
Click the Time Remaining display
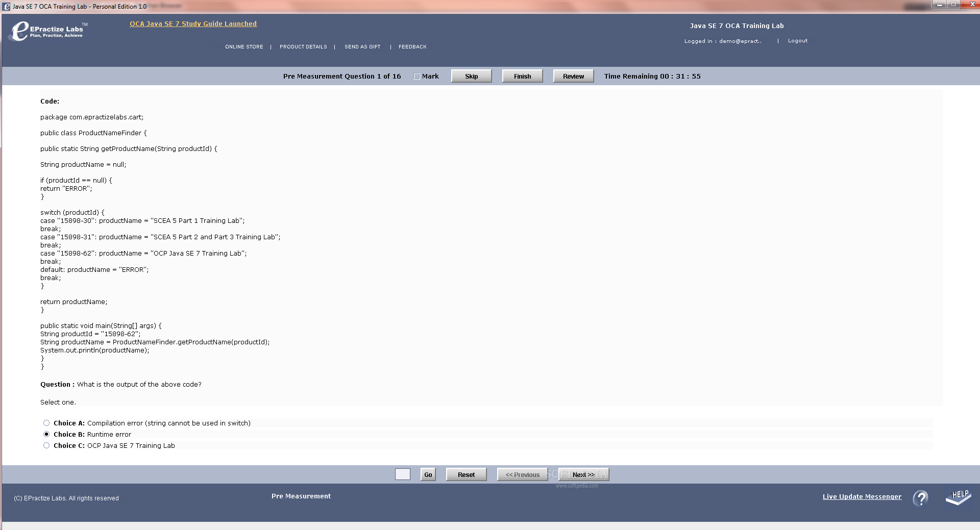pos(652,77)
